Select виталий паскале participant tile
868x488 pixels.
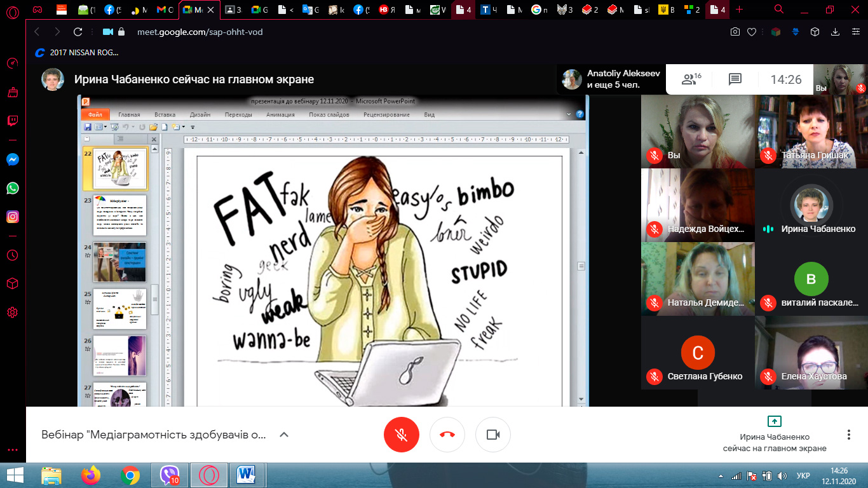[810, 278]
